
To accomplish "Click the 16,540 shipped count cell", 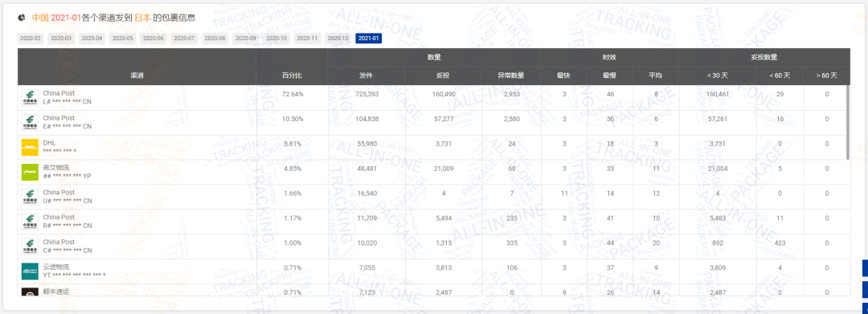I will pos(366,194).
